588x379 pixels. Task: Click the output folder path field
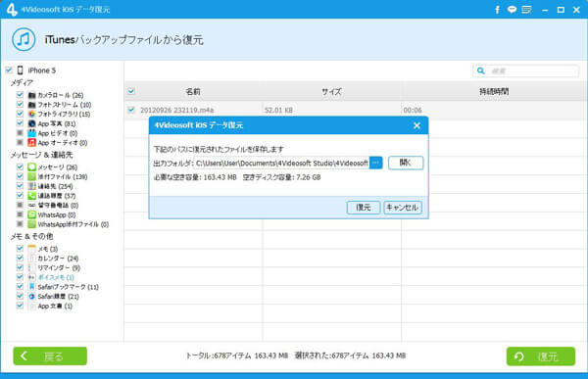(x=282, y=163)
